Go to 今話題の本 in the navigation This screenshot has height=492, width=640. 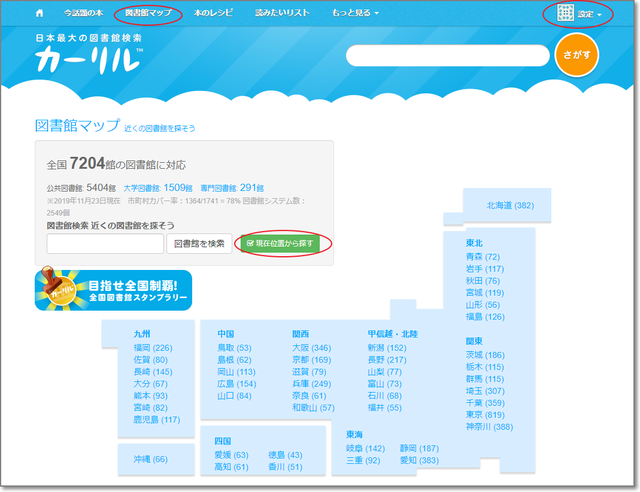coord(83,14)
